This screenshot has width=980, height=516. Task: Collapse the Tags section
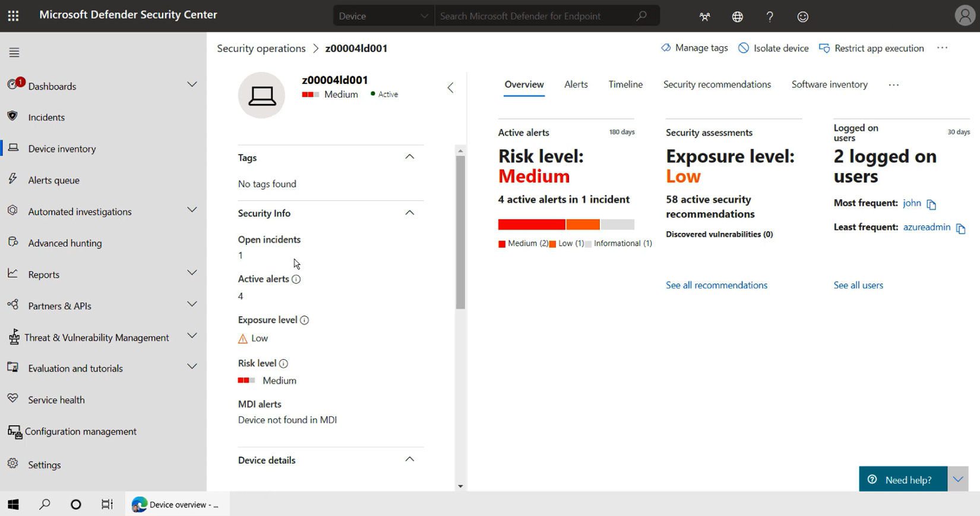(x=410, y=157)
